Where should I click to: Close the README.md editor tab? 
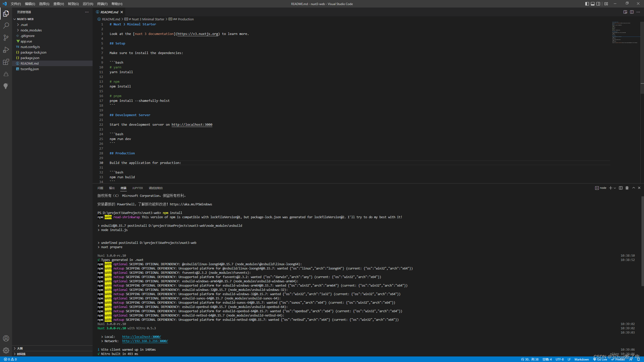[x=122, y=12]
